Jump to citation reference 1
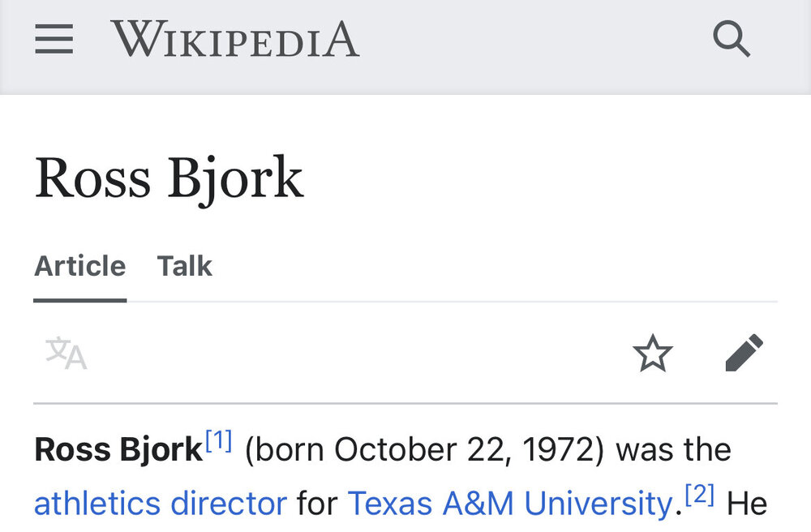 [x=219, y=442]
